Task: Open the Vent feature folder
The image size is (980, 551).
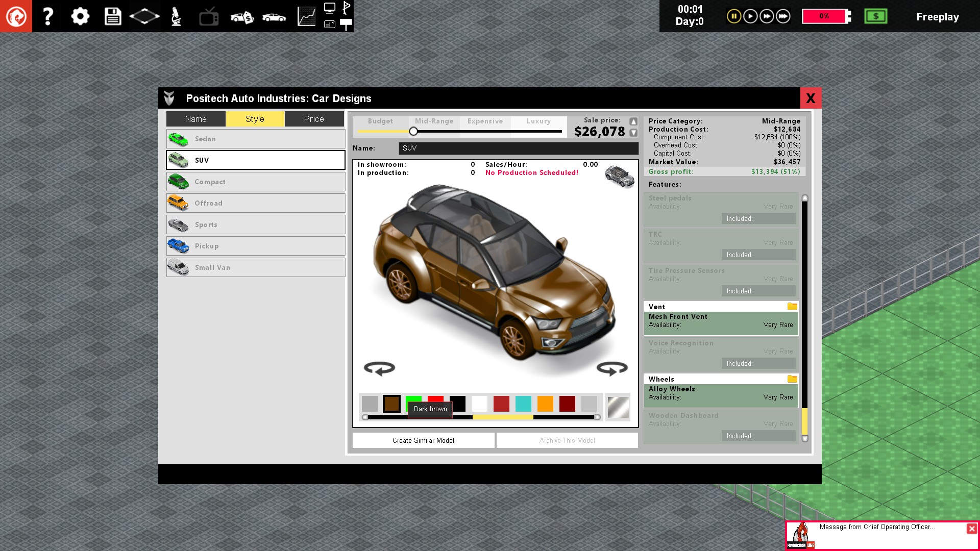Action: pyautogui.click(x=792, y=307)
